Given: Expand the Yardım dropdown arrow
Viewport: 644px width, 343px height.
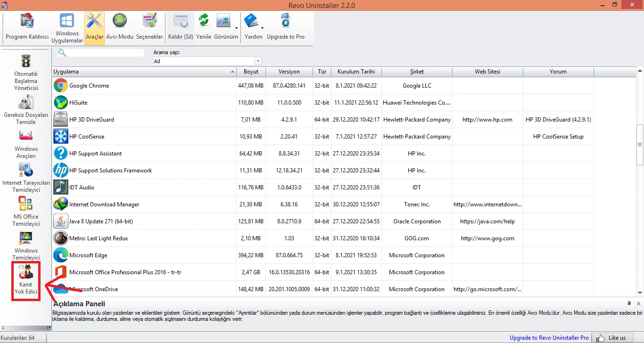Looking at the screenshot, I should click(262, 27).
